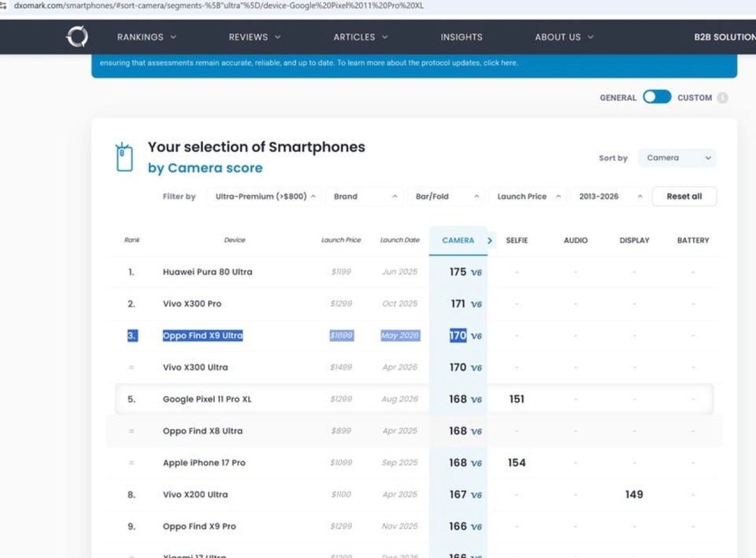Viewport: 756px width, 558px height.
Task: Click the display score 149
Action: [634, 494]
